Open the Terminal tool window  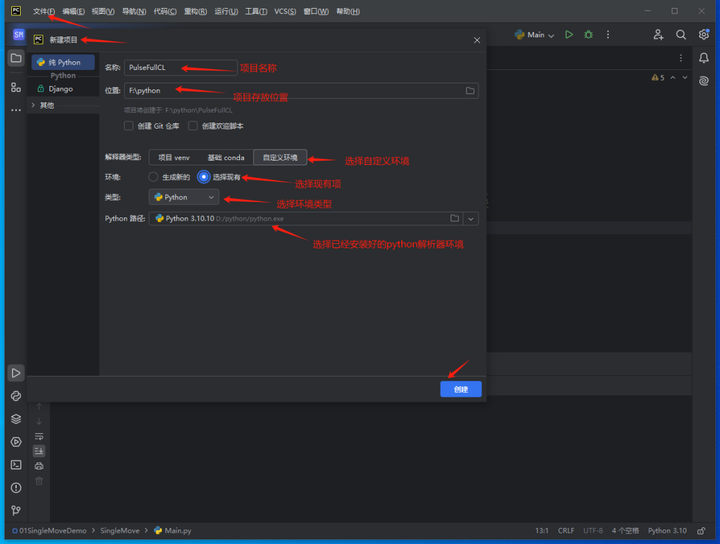(16, 465)
